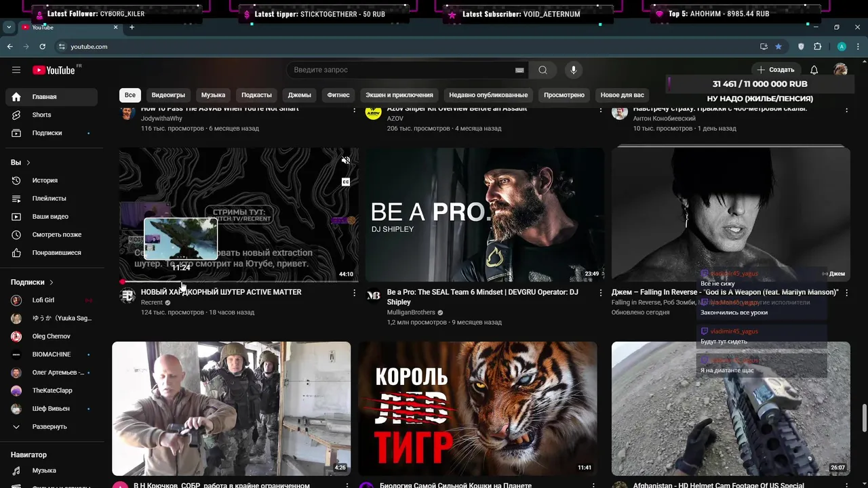Open the Falling In Reverse mix thumbnail
Screen dimensions: 868x488
pos(731,214)
